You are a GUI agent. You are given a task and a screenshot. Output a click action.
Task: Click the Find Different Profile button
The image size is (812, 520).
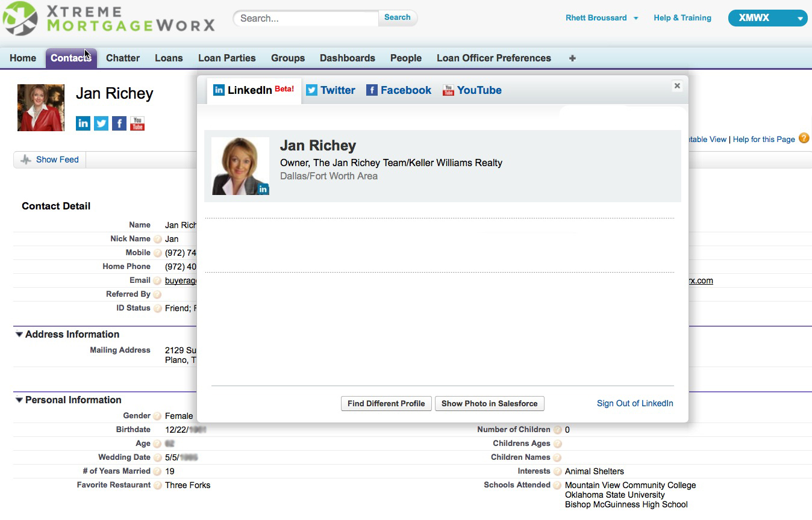(x=386, y=403)
